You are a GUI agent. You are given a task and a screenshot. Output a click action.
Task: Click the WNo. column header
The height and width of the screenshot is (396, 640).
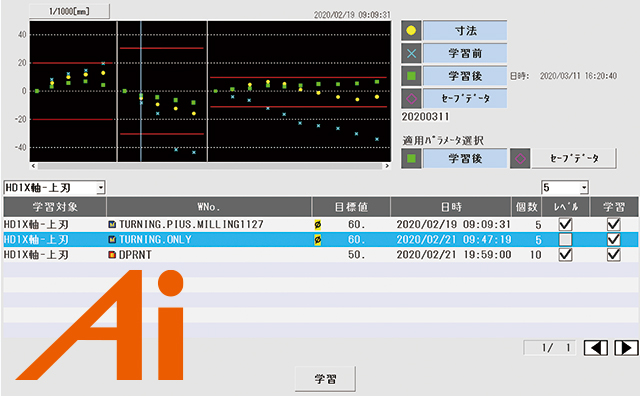(209, 207)
